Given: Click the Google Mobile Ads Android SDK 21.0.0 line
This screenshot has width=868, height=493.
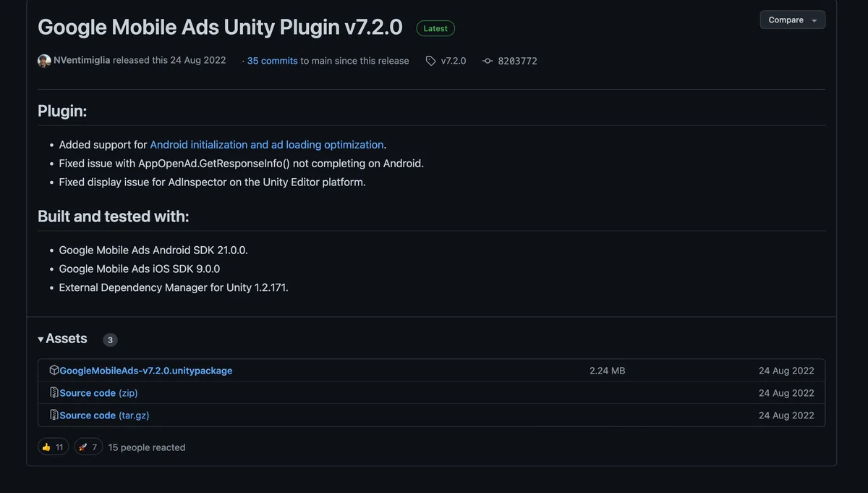Looking at the screenshot, I should click(153, 250).
